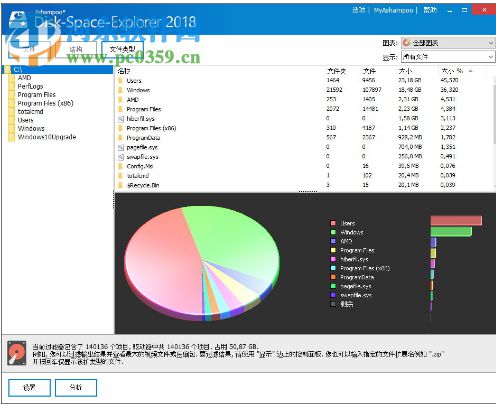Select PerfLogs label in folder tree
The height and width of the screenshot is (404, 496).
[30, 86]
